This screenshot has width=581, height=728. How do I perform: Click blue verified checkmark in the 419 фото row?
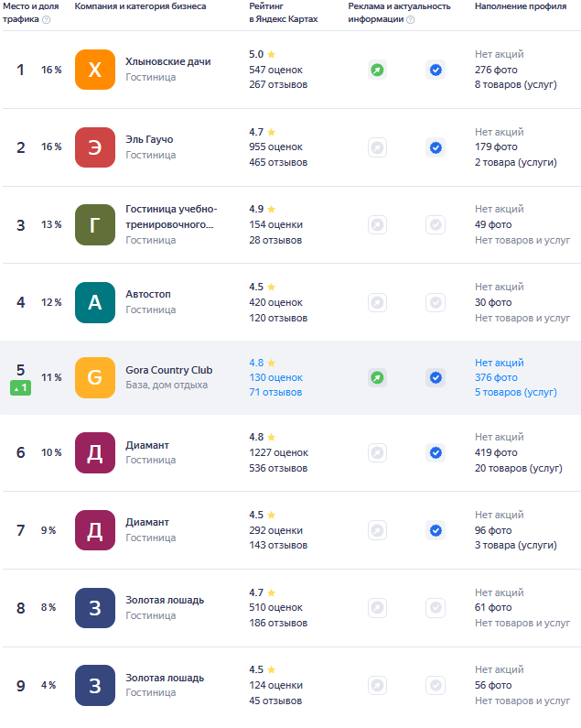[436, 452]
